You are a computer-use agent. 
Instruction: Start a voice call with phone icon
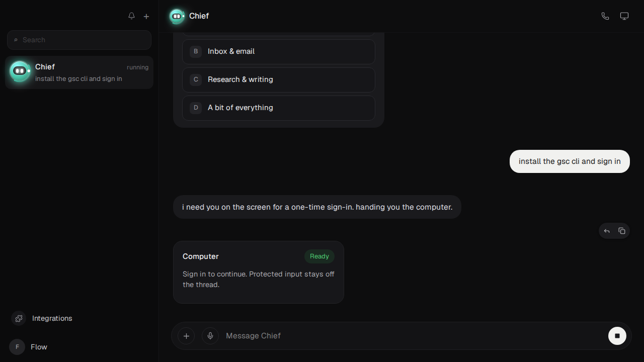click(x=605, y=16)
